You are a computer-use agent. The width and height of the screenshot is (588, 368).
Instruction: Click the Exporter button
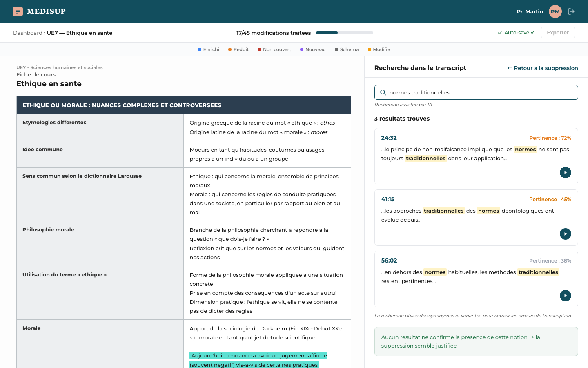[x=558, y=33]
